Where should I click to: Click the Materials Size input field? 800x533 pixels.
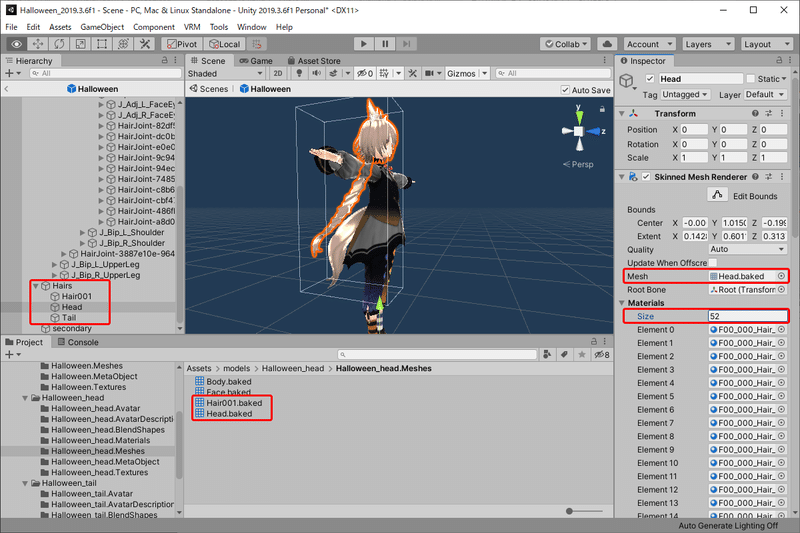(x=747, y=316)
